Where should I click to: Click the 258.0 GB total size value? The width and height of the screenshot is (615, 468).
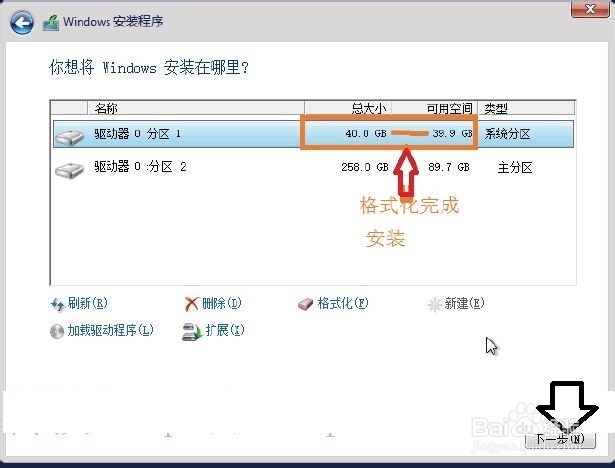click(365, 167)
